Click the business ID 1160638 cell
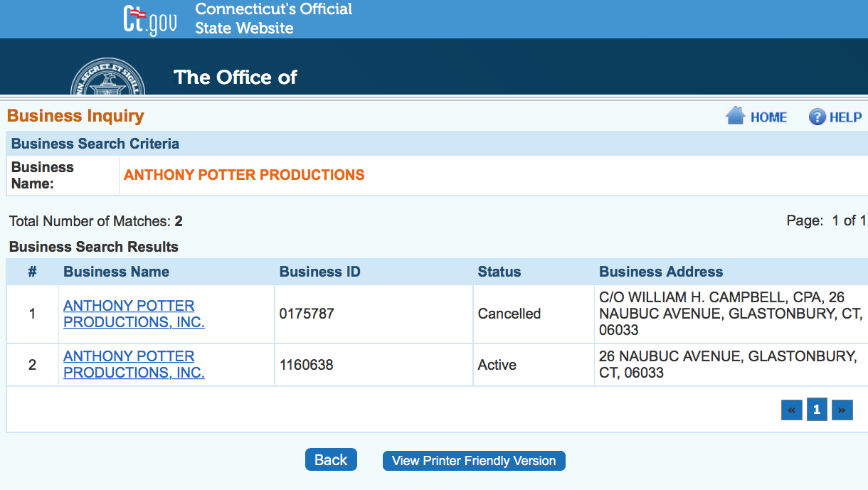This screenshot has height=490, width=868. pyautogui.click(x=306, y=365)
